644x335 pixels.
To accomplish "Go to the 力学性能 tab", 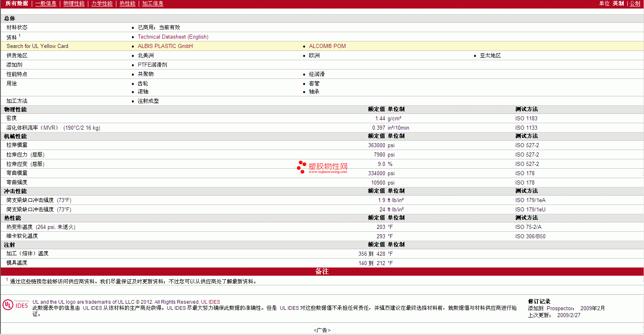I will pyautogui.click(x=102, y=3).
